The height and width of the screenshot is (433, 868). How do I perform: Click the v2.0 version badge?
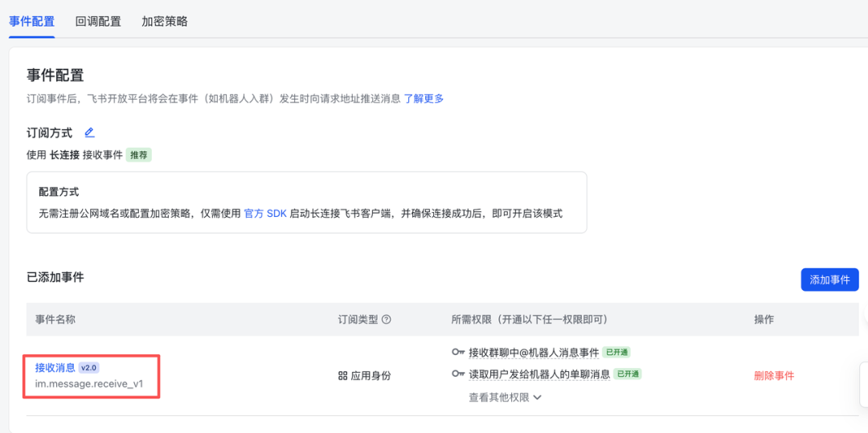[x=89, y=368]
